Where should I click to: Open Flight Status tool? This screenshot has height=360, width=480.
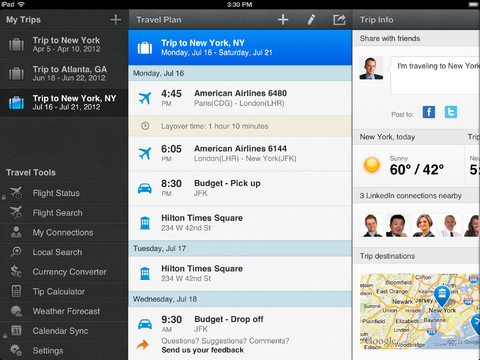[x=64, y=193]
